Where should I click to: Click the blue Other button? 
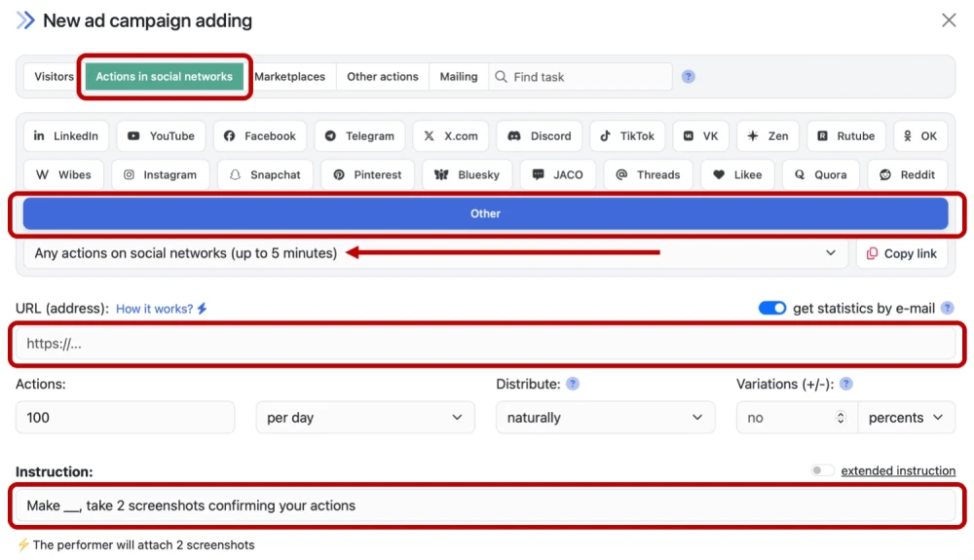(x=485, y=214)
